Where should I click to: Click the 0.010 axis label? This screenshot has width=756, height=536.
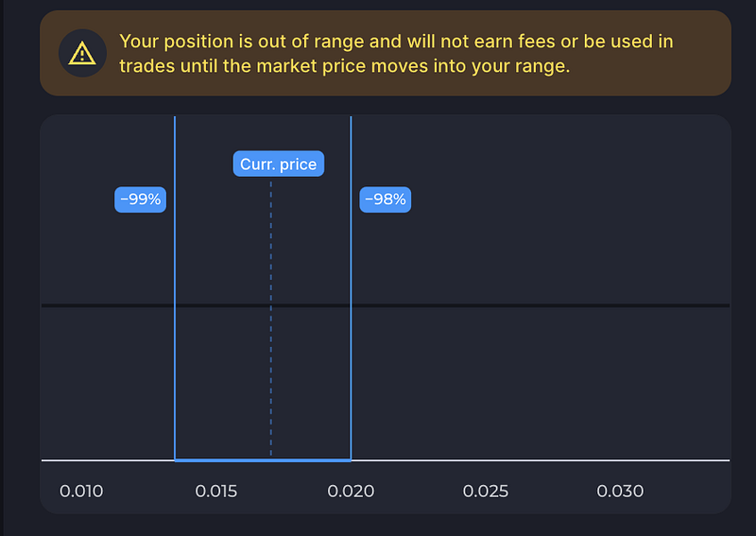click(81, 492)
